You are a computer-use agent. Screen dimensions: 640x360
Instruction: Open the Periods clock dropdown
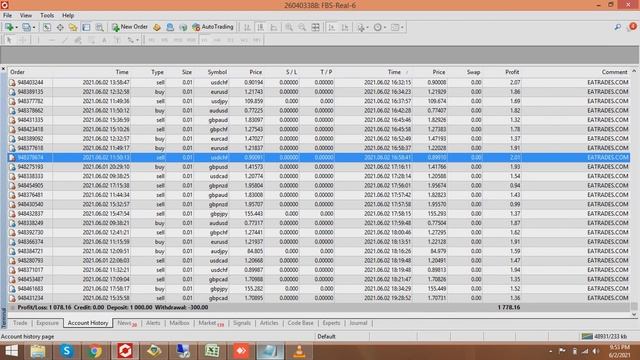coord(380,27)
